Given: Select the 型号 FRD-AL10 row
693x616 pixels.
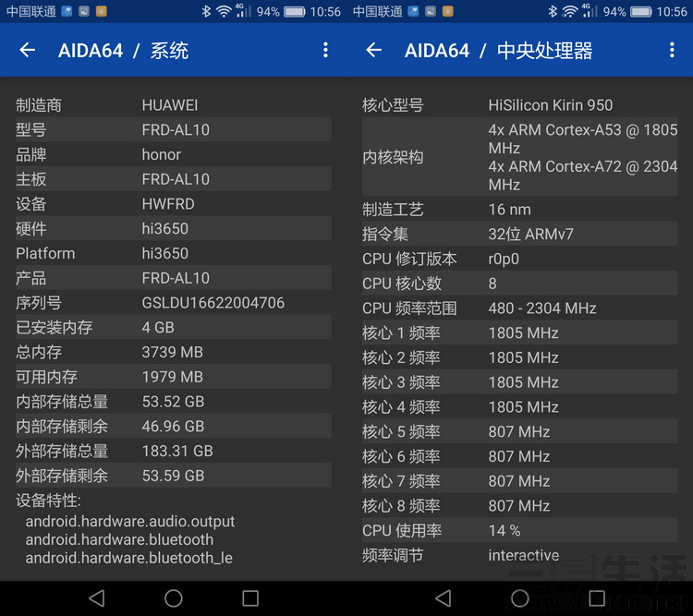Looking at the screenshot, I should (174, 129).
